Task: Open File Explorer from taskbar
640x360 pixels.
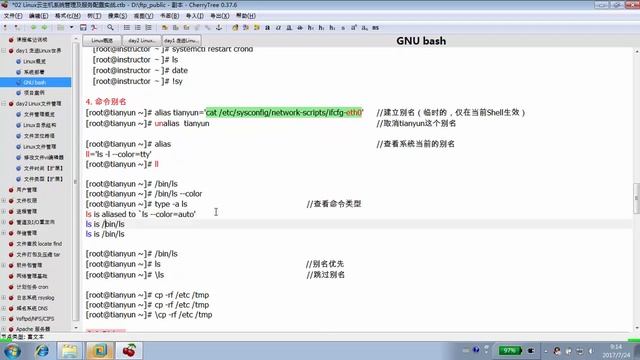Action: click(70, 351)
